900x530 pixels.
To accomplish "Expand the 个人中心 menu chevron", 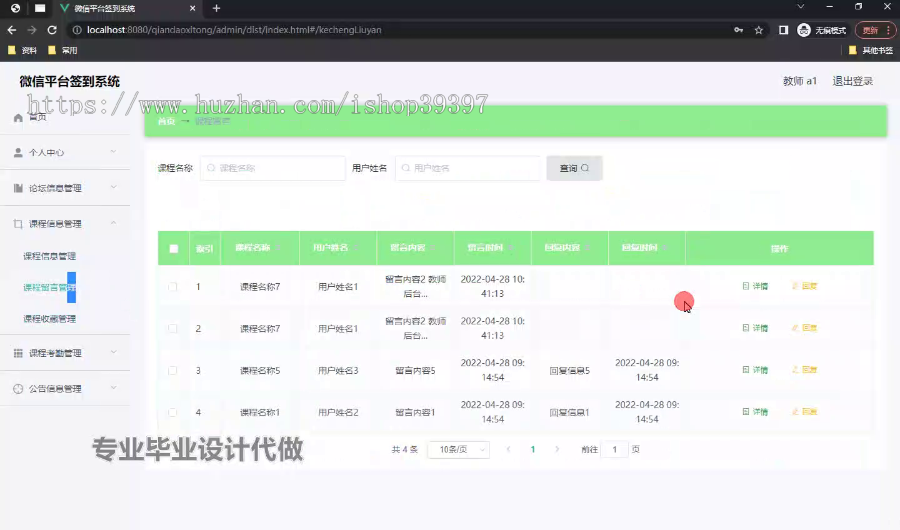I will click(113, 152).
